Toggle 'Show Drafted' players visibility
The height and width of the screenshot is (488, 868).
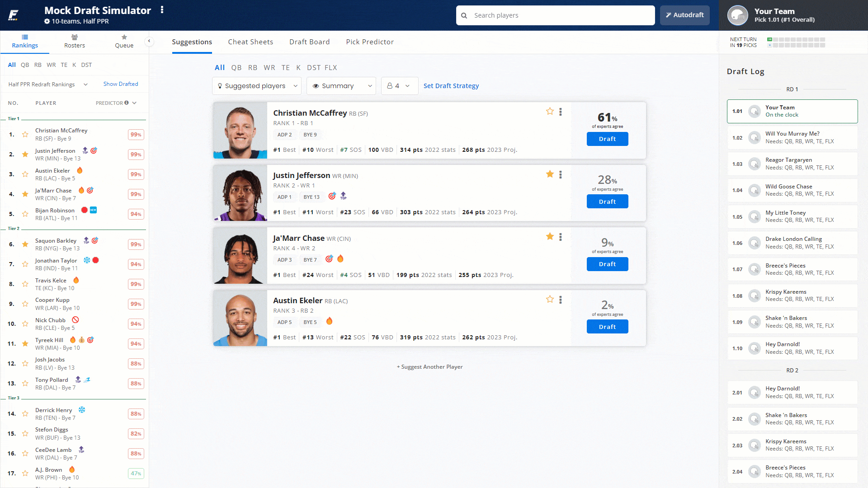tap(120, 84)
